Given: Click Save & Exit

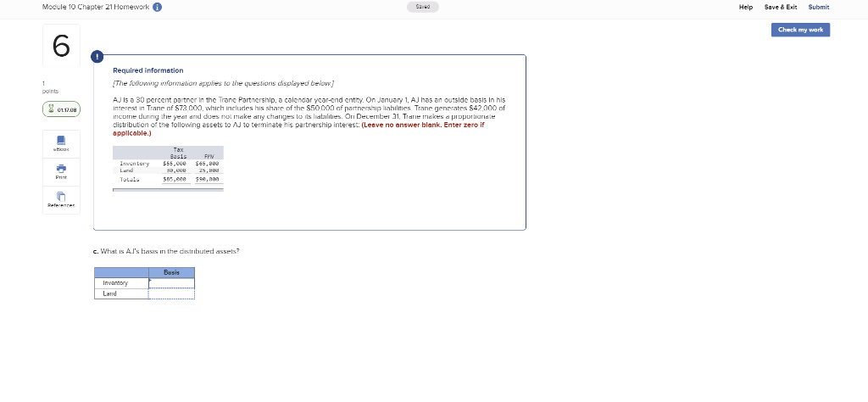Looking at the screenshot, I should pos(781,7).
